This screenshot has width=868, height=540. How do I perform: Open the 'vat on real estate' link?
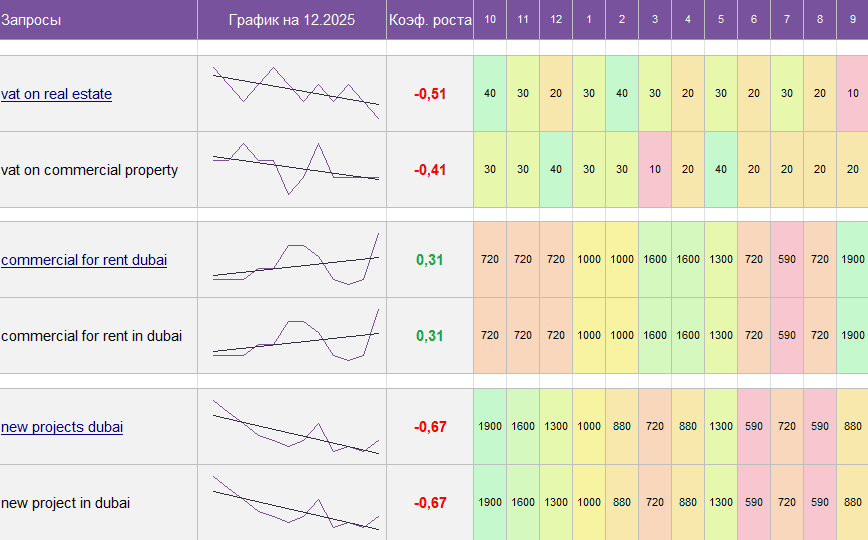click(56, 94)
